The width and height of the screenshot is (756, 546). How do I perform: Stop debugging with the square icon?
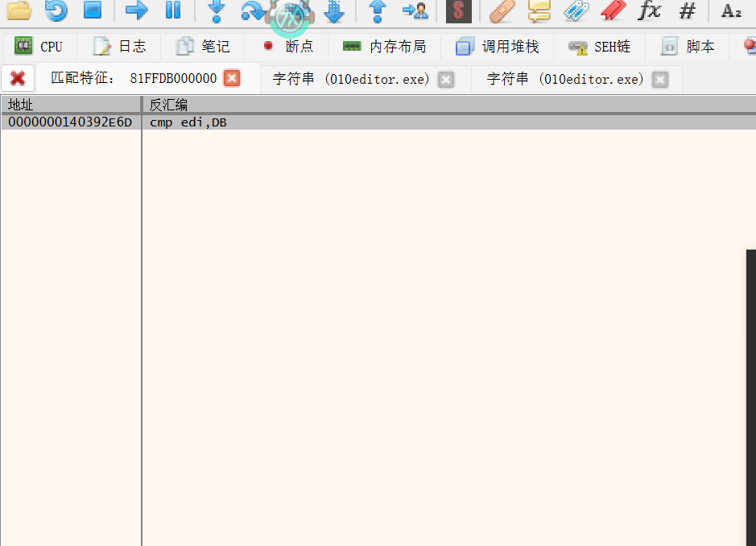[93, 10]
